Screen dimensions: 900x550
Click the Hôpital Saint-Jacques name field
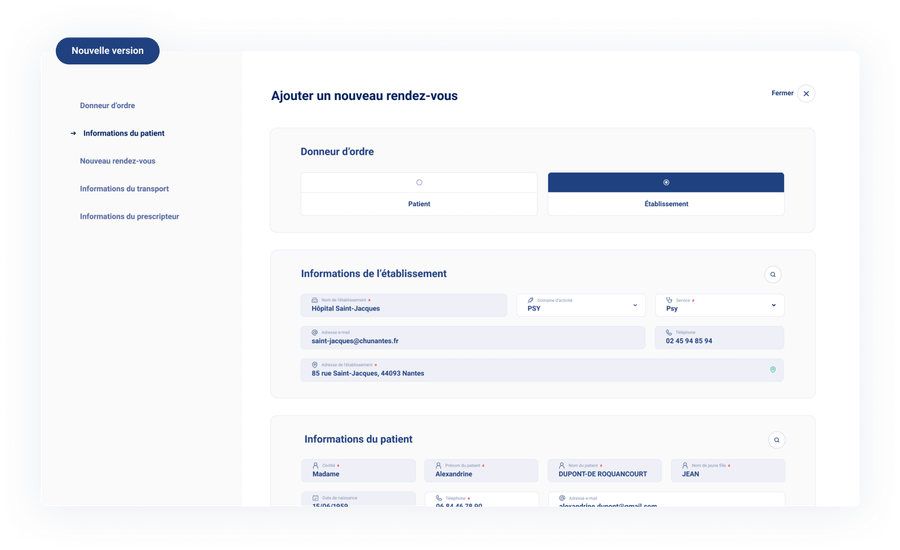403,305
